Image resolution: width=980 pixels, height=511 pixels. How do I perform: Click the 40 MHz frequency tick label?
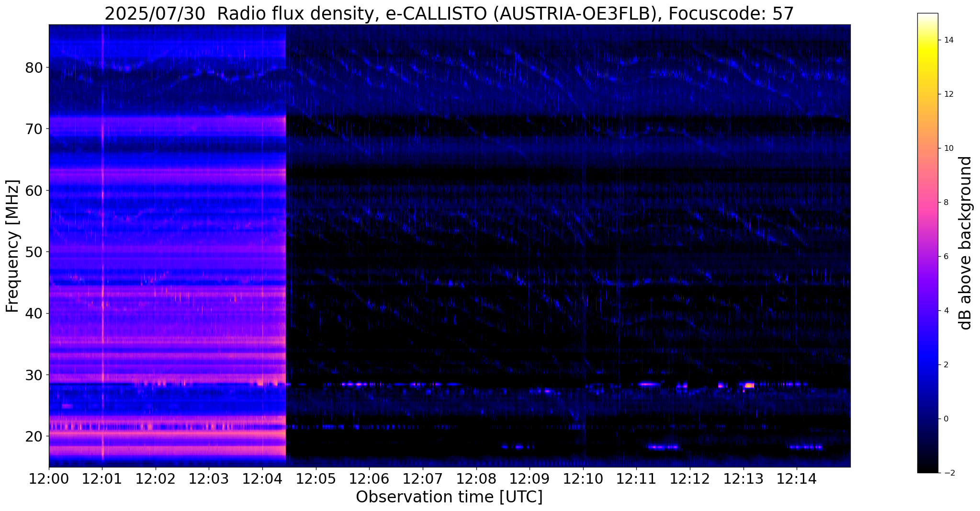[34, 313]
